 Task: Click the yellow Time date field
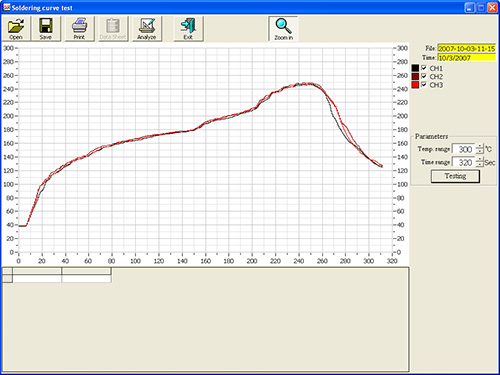tap(467, 58)
